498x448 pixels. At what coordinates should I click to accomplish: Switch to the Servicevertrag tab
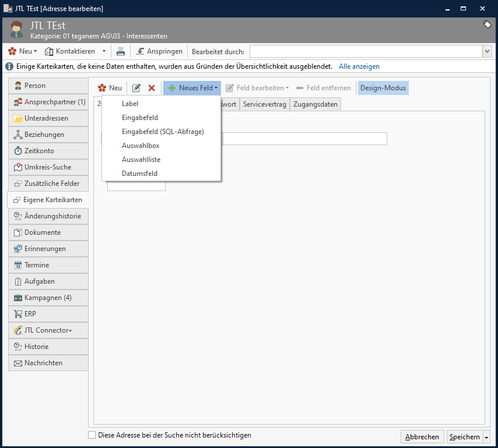tap(264, 104)
